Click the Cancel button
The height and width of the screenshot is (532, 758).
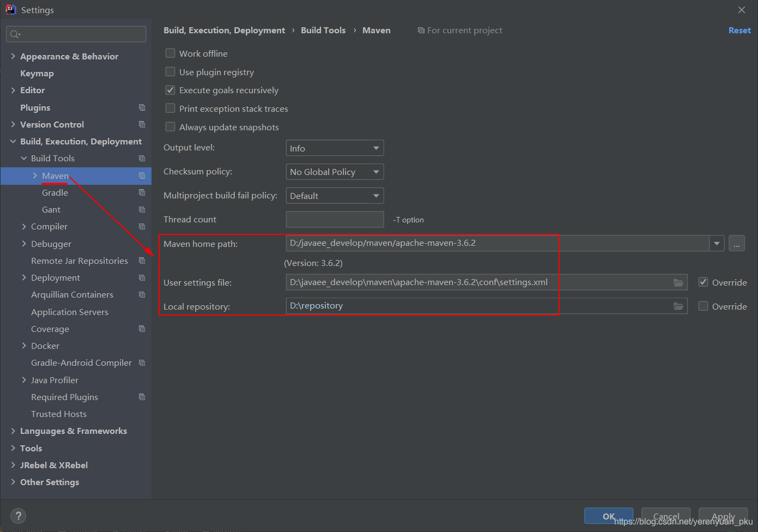point(666,516)
